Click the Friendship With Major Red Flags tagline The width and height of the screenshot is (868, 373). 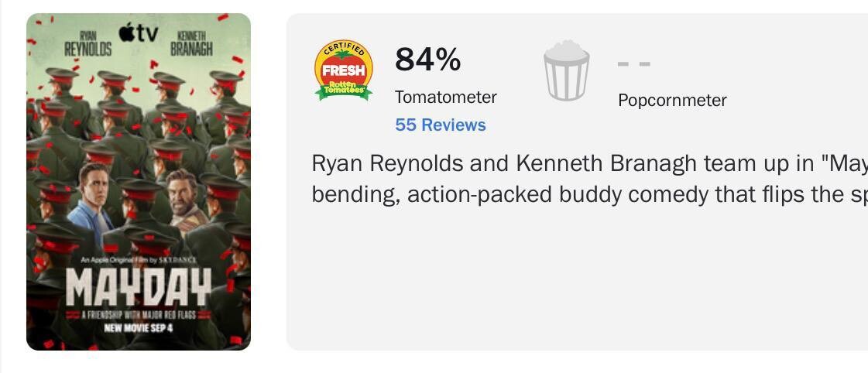point(139,315)
